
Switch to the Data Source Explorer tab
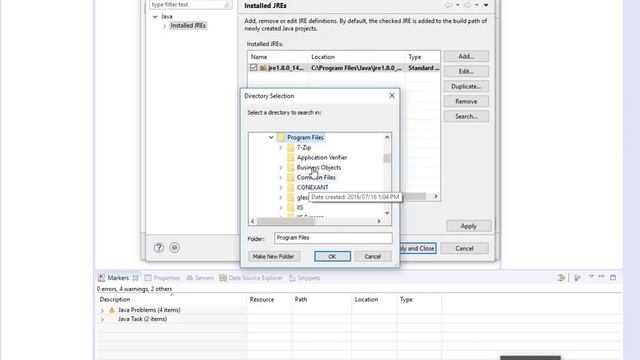(x=251, y=278)
